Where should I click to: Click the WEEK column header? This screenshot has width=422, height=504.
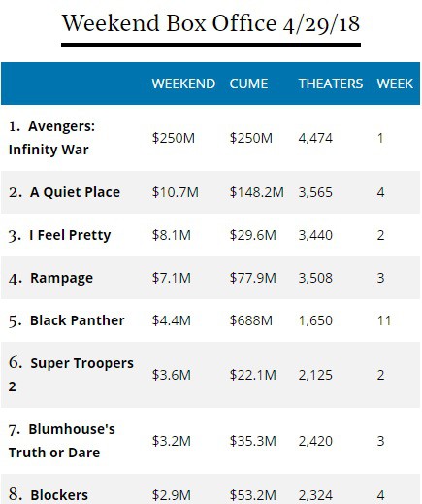(x=395, y=84)
